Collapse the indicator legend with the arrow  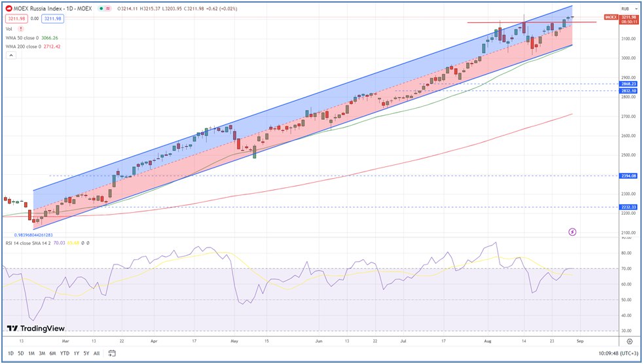(x=11, y=56)
